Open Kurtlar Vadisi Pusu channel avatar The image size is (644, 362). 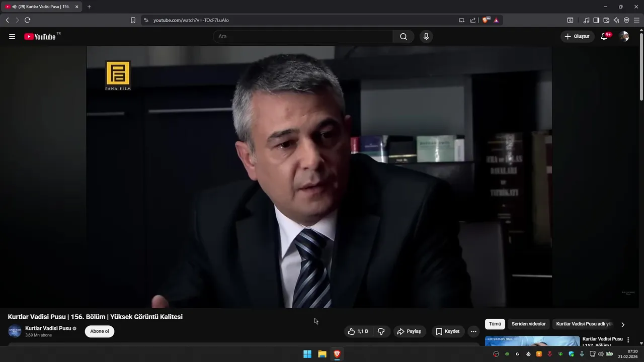[15, 331]
